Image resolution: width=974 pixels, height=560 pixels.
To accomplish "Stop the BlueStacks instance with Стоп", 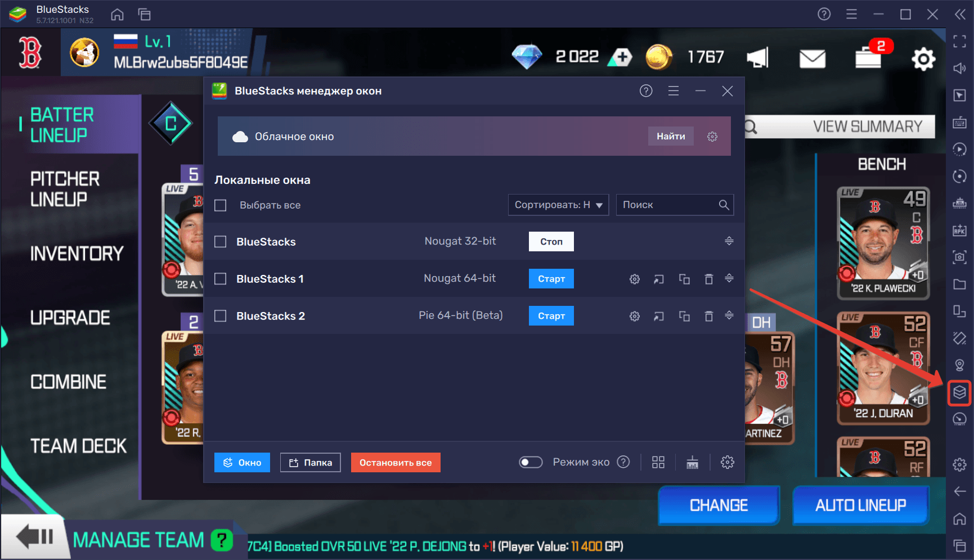I will 551,242.
